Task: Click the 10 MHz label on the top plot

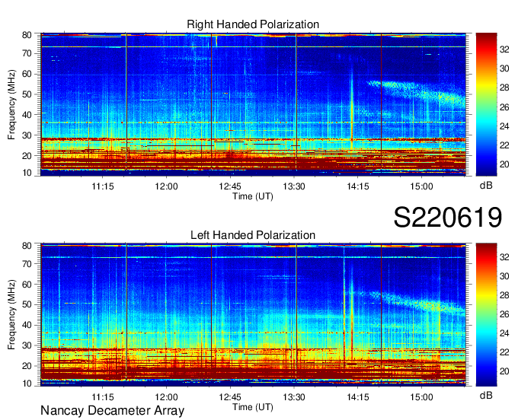Action: (x=27, y=173)
